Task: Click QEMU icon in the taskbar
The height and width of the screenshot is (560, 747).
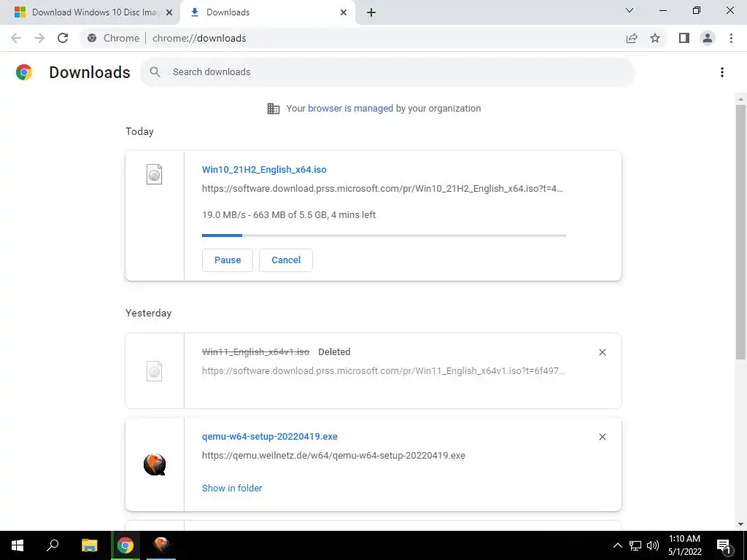Action: coord(161,545)
